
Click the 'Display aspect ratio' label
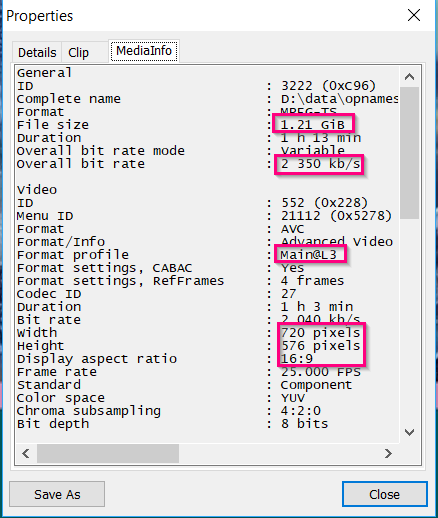point(97,359)
